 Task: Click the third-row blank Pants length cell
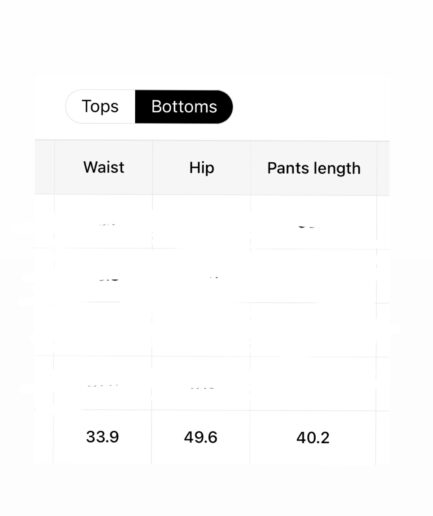tap(314, 330)
